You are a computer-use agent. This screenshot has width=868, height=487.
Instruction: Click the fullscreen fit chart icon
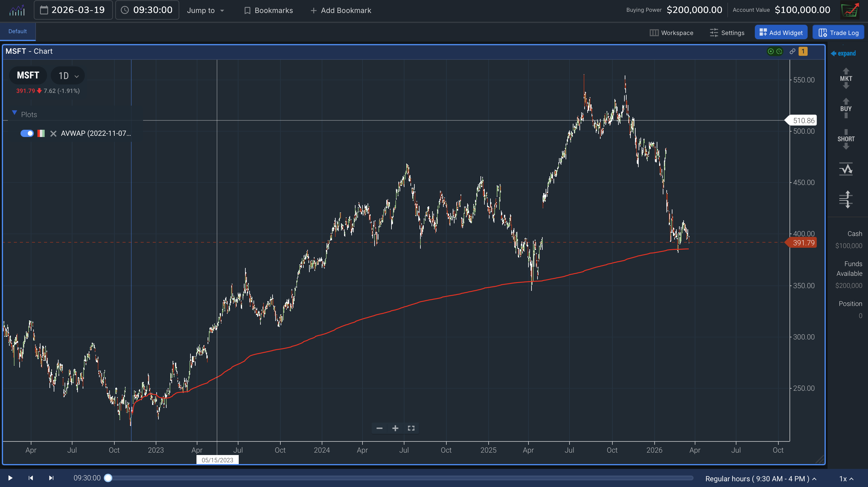411,428
